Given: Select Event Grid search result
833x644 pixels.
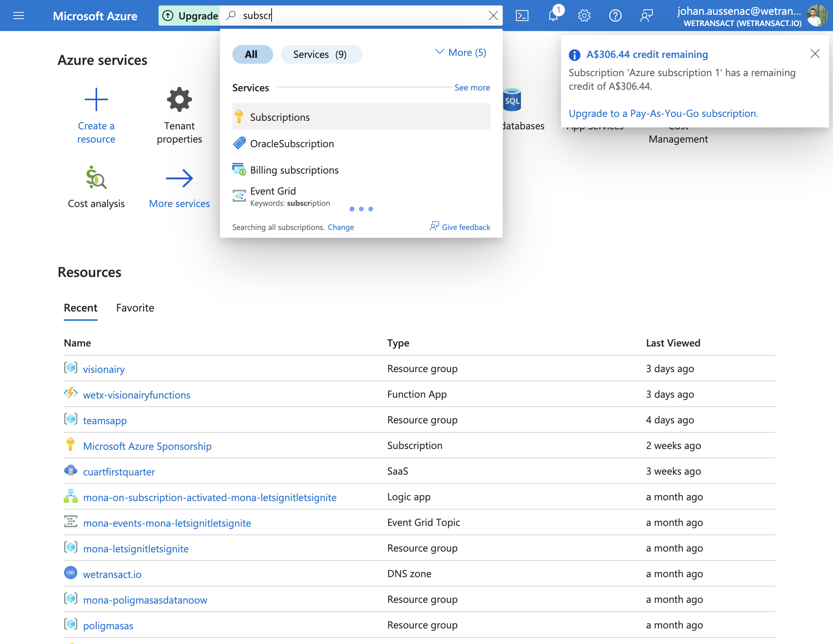Looking at the screenshot, I should click(361, 197).
